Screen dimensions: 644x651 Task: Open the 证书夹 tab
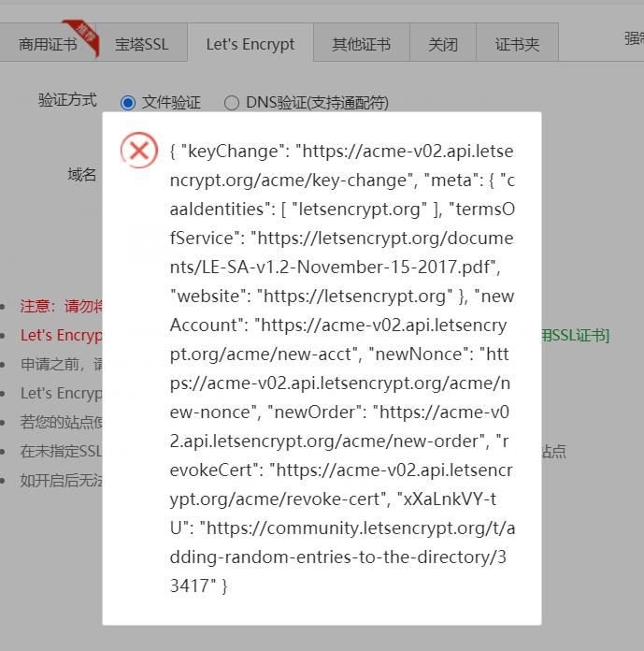click(517, 43)
